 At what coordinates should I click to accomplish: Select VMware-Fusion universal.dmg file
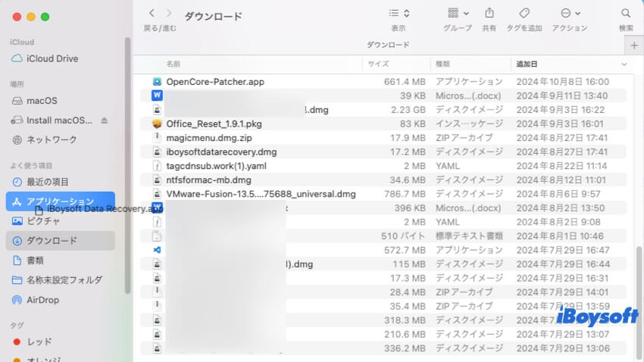pyautogui.click(x=383, y=194)
